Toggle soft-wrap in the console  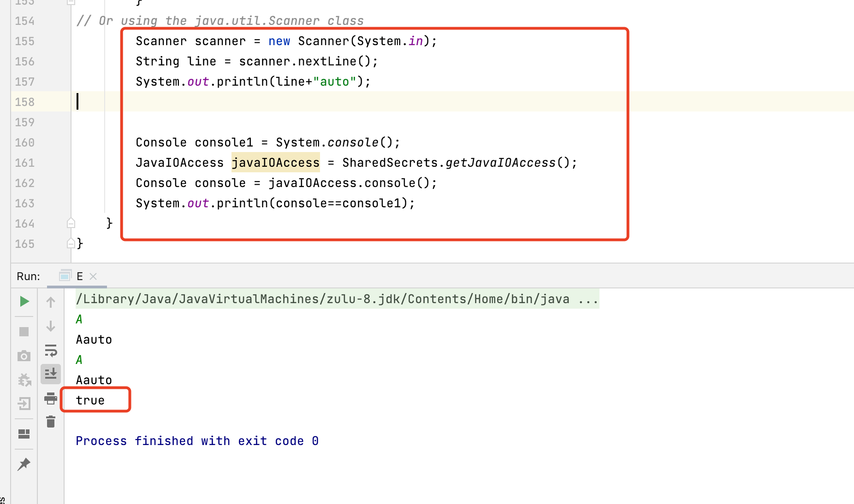(x=51, y=351)
